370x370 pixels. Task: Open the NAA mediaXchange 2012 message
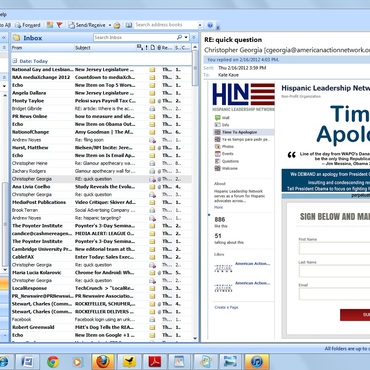tap(101, 77)
